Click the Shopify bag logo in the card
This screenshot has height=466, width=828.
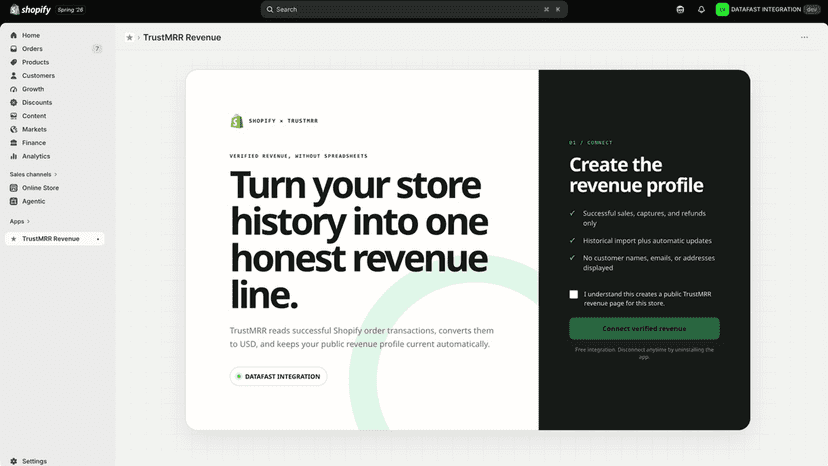coord(237,121)
